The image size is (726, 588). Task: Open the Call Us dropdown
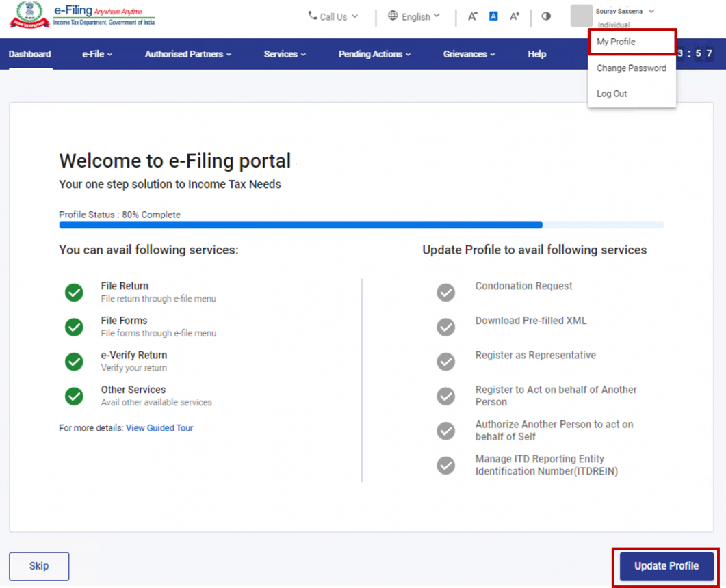tap(333, 16)
